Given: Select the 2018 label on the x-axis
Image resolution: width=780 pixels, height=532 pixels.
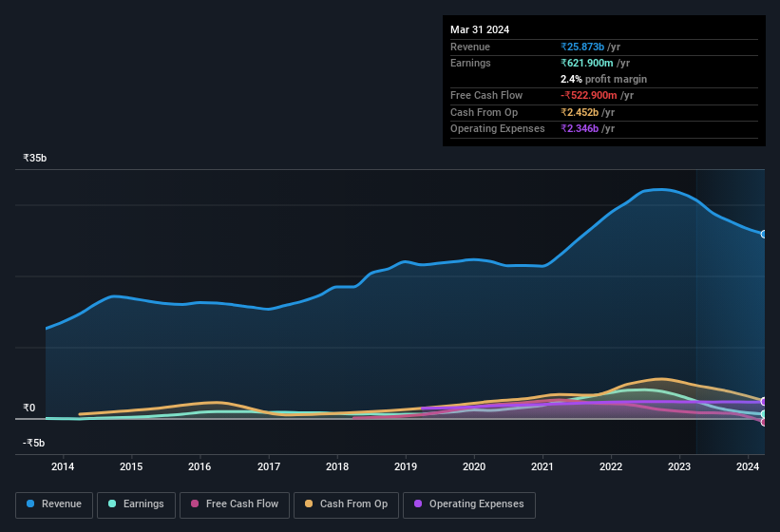Looking at the screenshot, I should (337, 466).
